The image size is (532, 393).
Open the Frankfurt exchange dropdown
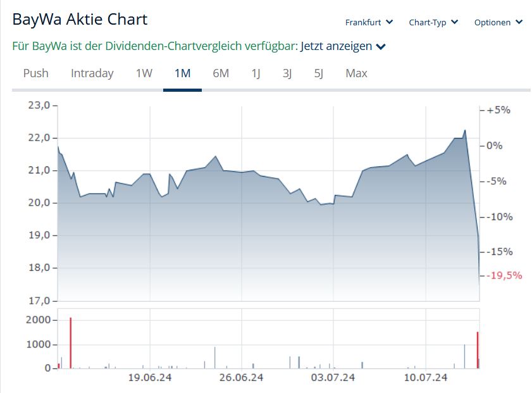tap(369, 22)
